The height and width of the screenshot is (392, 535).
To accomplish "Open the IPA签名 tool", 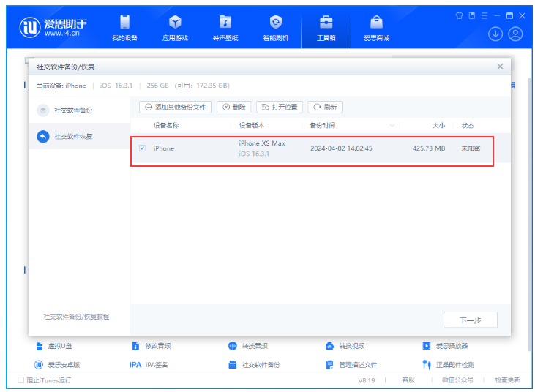I will 149,365.
